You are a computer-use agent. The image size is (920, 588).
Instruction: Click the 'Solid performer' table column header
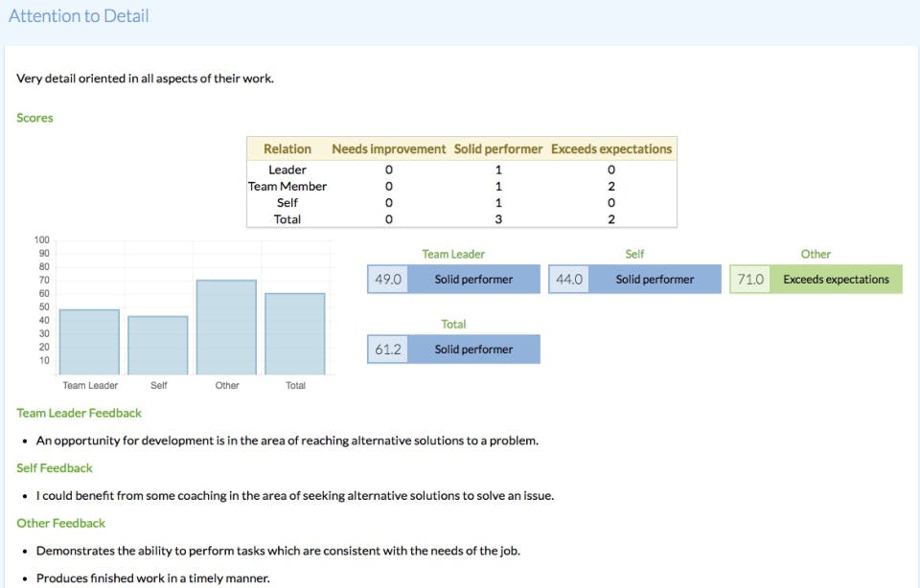498,148
